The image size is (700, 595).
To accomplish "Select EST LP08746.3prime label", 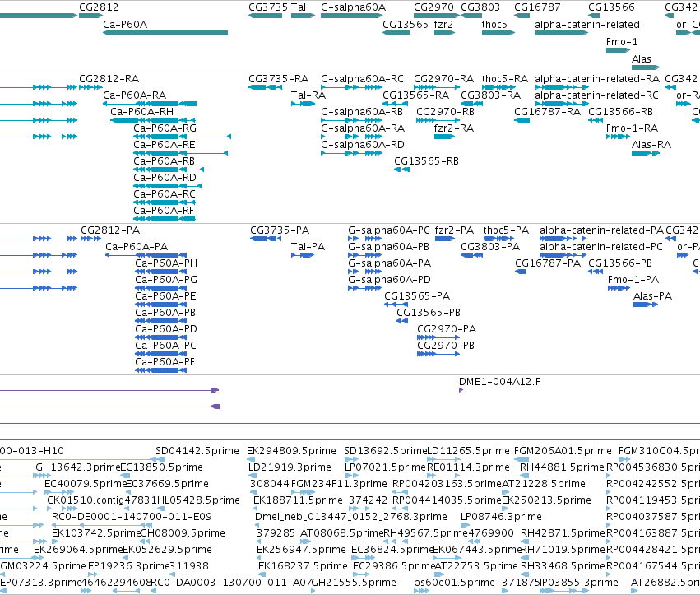I will (501, 517).
